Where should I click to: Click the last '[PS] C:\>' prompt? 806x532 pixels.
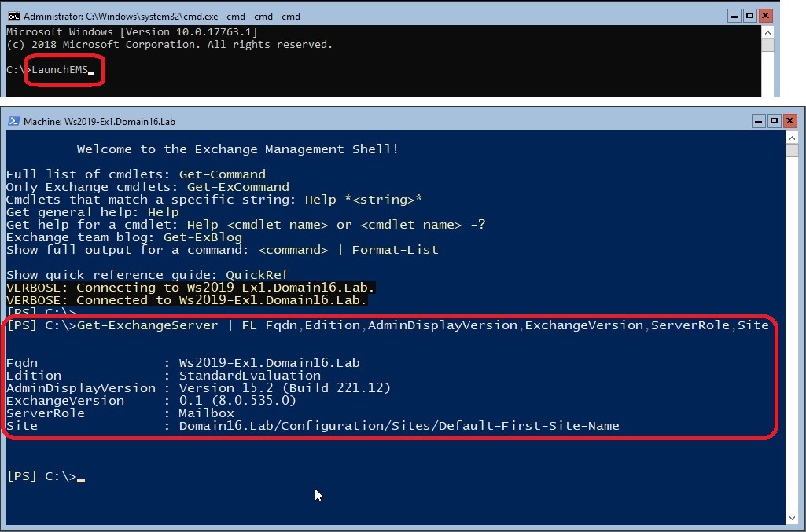(x=42, y=476)
